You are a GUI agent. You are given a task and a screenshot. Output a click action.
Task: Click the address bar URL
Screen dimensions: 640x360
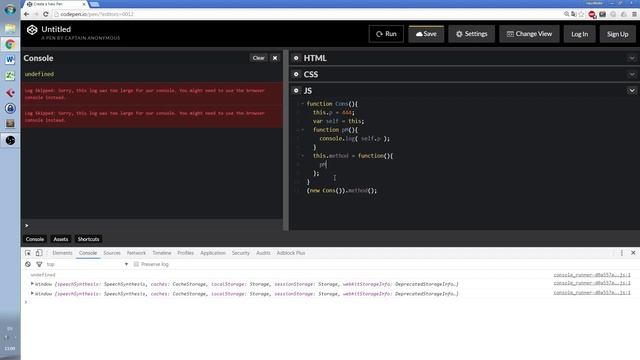coord(97,14)
